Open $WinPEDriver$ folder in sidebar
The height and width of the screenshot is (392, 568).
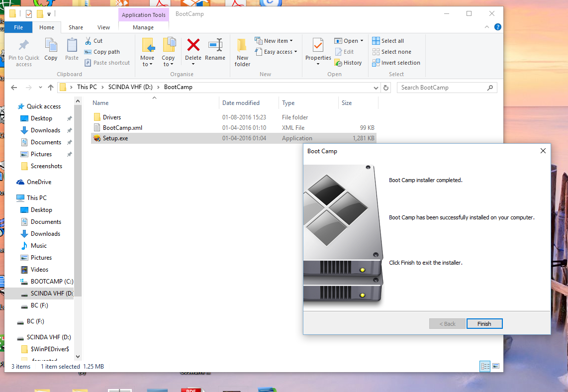tap(50, 349)
